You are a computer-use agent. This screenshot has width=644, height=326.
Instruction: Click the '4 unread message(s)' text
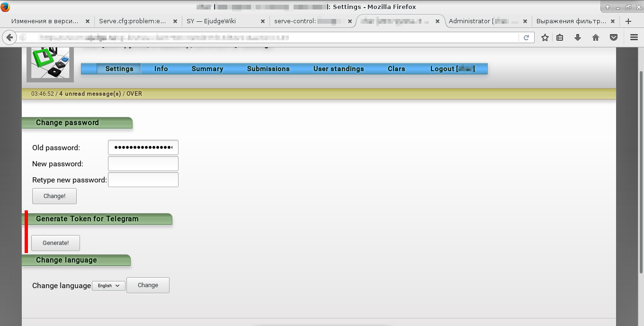[x=90, y=94]
